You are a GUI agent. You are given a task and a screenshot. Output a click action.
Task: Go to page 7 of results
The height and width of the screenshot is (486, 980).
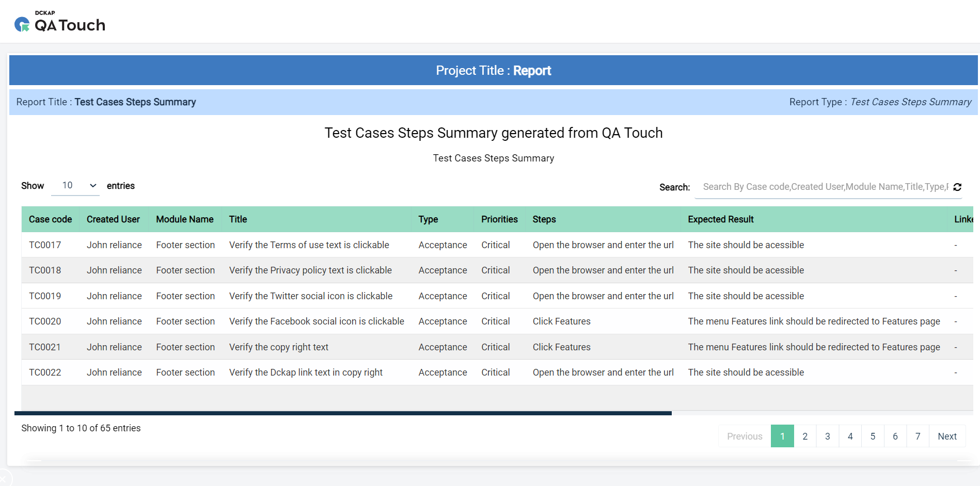(x=918, y=436)
